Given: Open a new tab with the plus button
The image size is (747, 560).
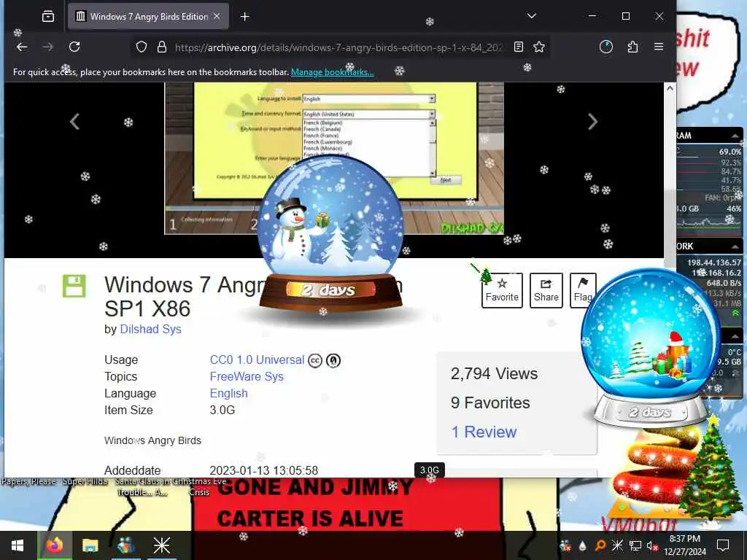Looking at the screenshot, I should [x=245, y=17].
